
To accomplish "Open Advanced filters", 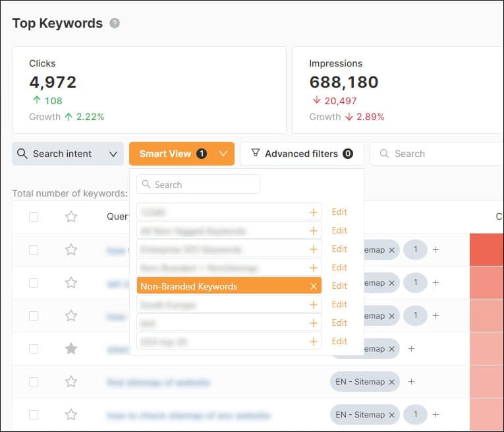I will pos(302,154).
